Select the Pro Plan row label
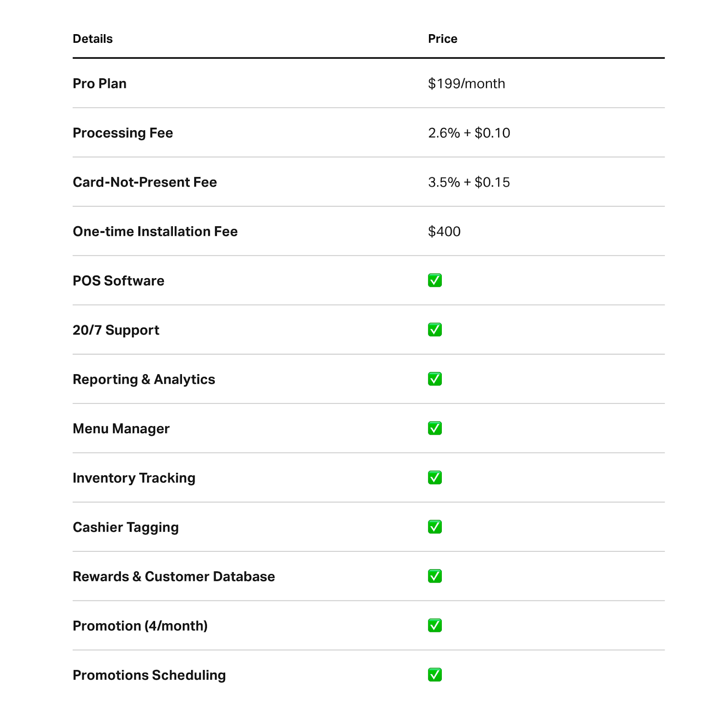Viewport: 728px width, 717px height. [x=100, y=84]
